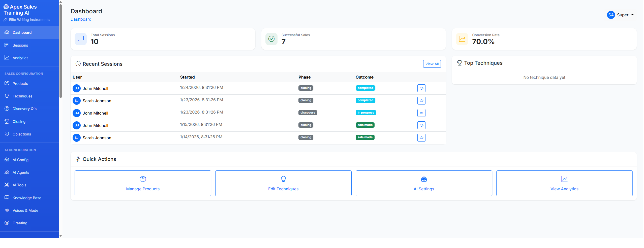View the sale made session from 1/15/2026
644x248 pixels.
[421, 125]
